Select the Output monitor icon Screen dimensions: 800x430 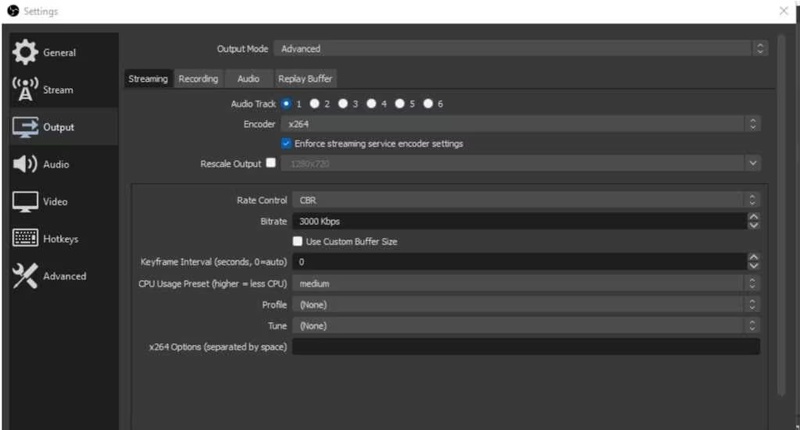tap(25, 127)
